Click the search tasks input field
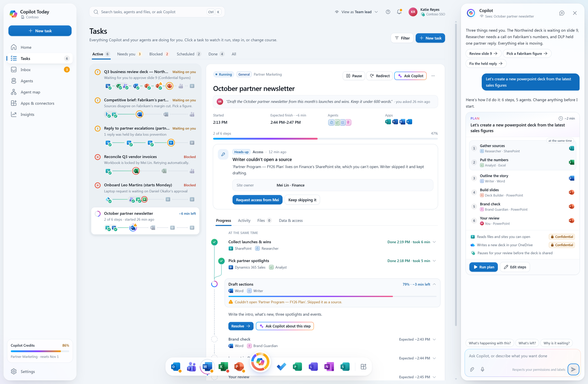 [157, 12]
